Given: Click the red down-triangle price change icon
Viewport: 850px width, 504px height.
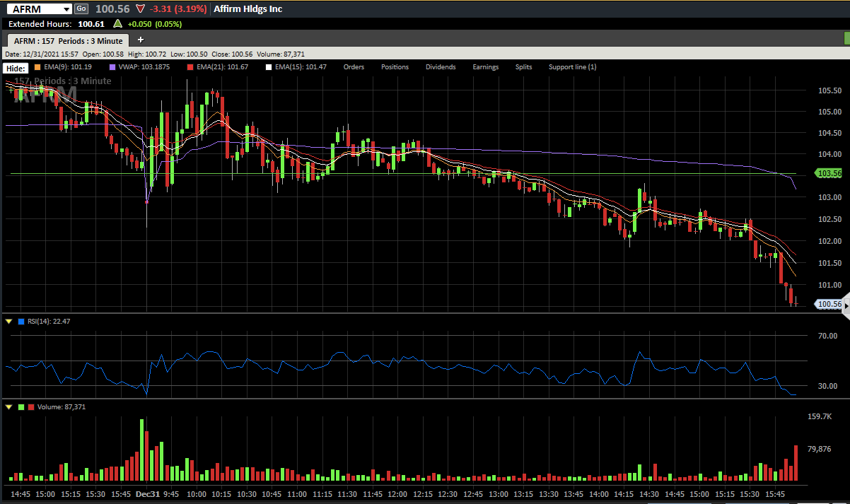Looking at the screenshot, I should (x=141, y=9).
